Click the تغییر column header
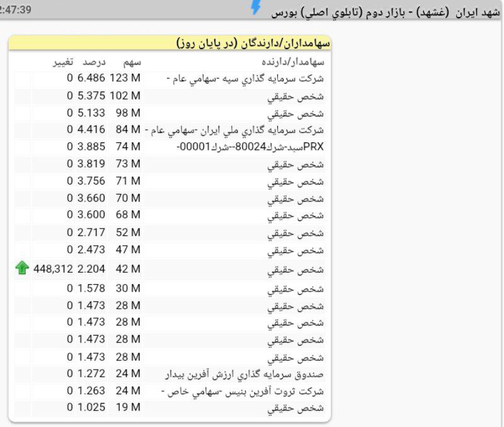 [x=62, y=62]
